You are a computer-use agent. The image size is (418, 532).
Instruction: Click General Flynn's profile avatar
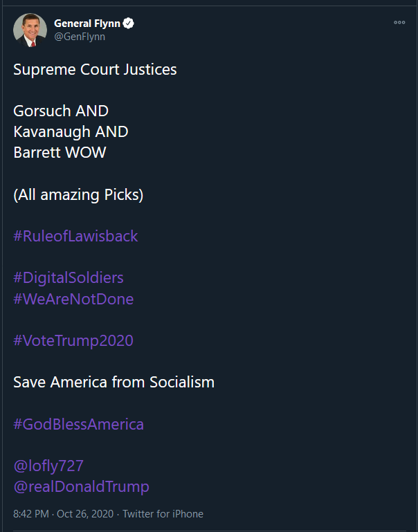[x=30, y=30]
